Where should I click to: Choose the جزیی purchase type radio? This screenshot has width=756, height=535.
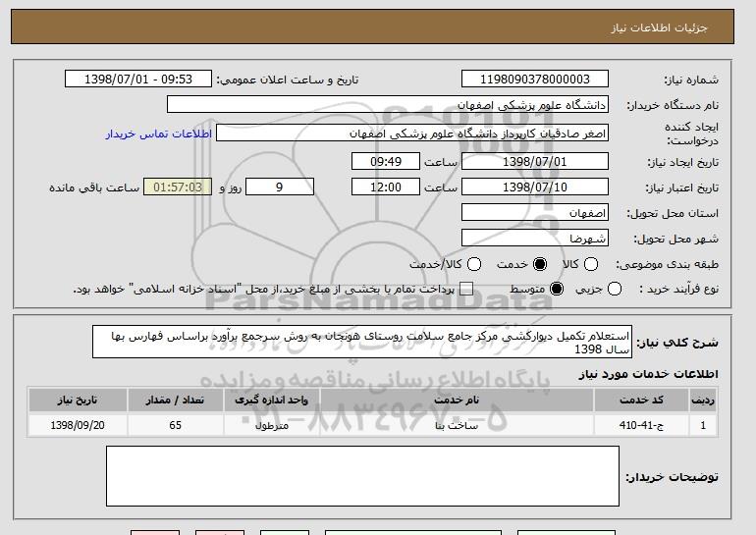pyautogui.click(x=615, y=289)
